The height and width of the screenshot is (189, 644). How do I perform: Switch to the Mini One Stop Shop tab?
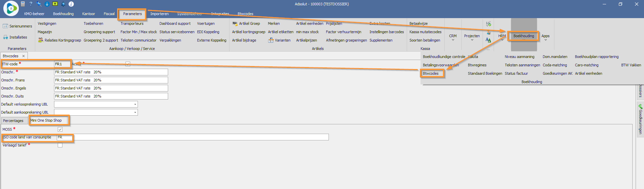tap(46, 120)
